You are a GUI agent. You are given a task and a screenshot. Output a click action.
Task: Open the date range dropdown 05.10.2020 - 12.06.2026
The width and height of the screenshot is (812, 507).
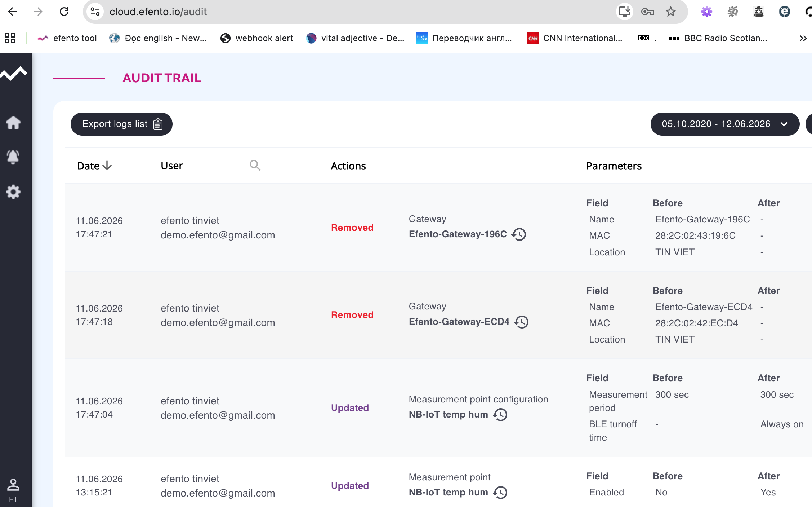pyautogui.click(x=725, y=124)
